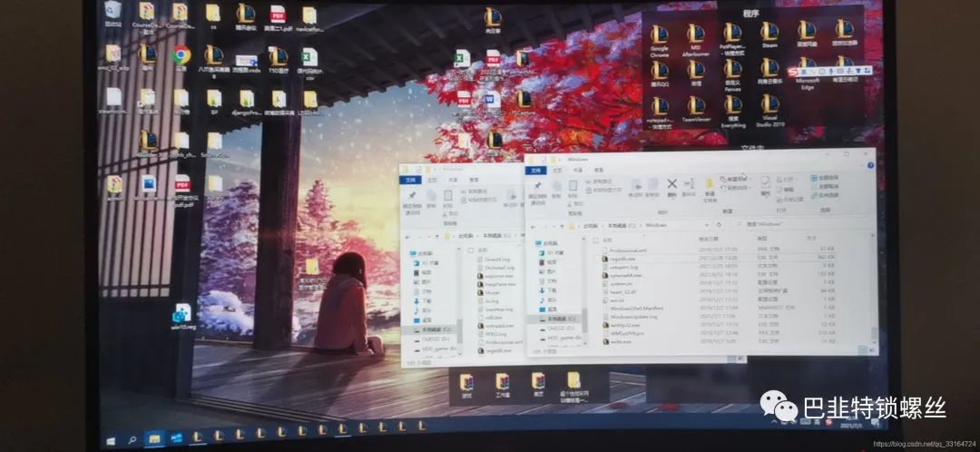Click the Sogou input S logo
This screenshot has width=980, height=452.
coord(794,72)
